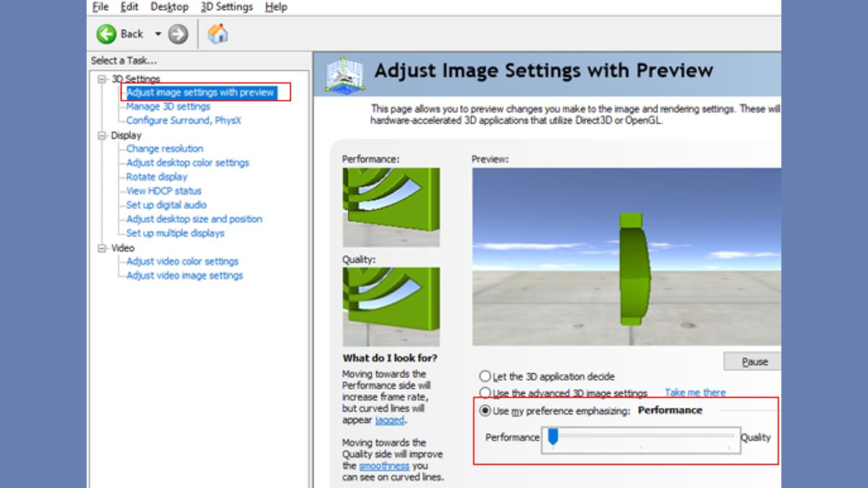868x488 pixels.
Task: Click the green Back arrow icon
Action: (106, 34)
